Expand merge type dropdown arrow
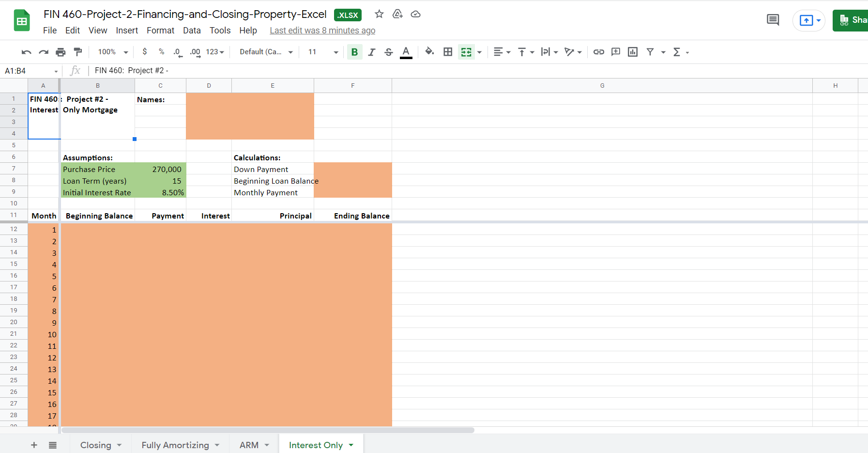 coord(479,52)
